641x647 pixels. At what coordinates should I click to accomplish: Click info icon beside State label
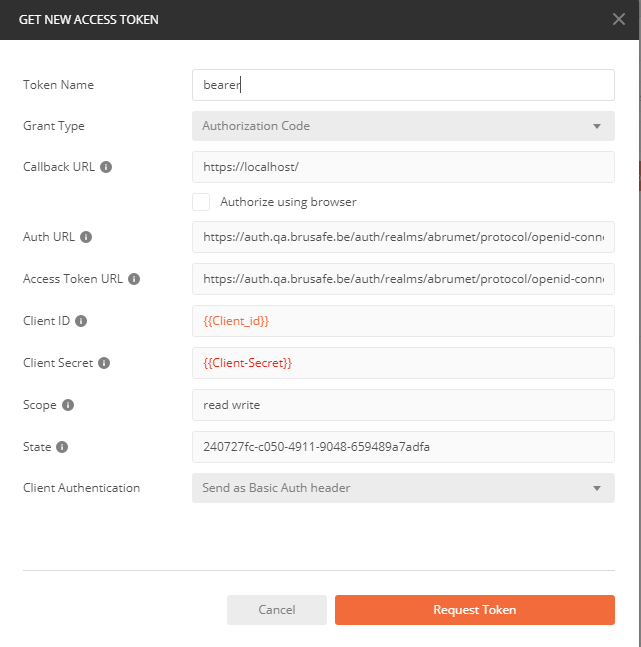63,447
